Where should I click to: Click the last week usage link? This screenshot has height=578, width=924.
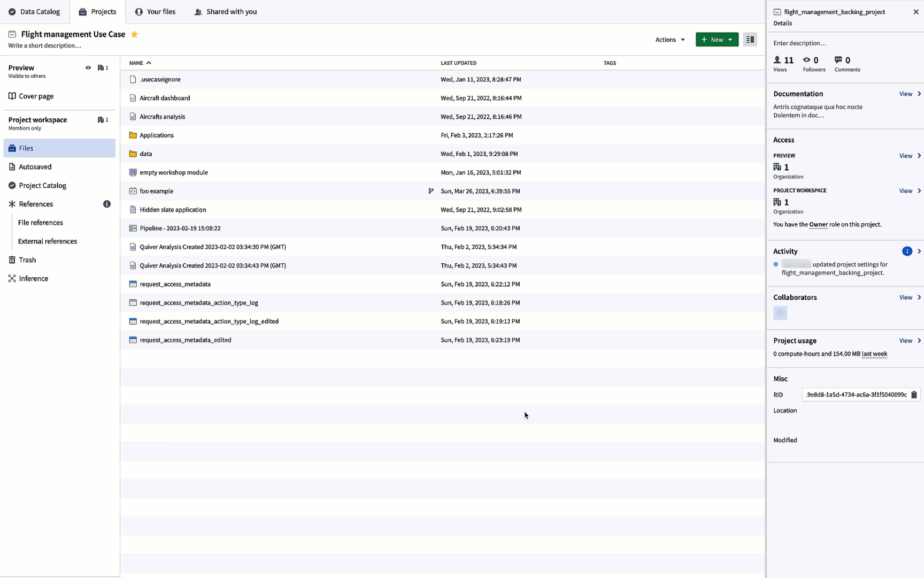click(874, 354)
